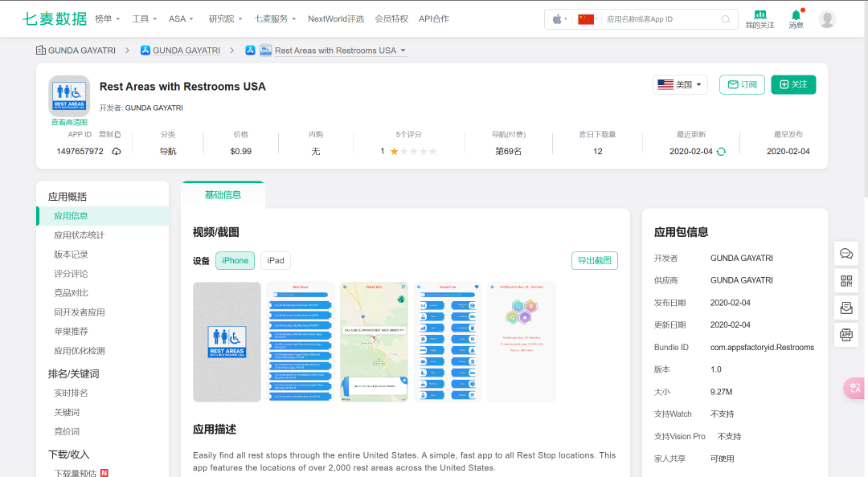Open the hexagon icons screenshot thumbnail
The image size is (868, 477).
pyautogui.click(x=522, y=342)
